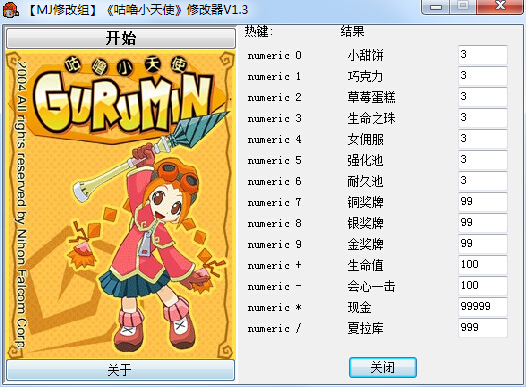Screen dimensions: 526x387
Task: Edit the 生命值 field showing 100
Action: pyautogui.click(x=483, y=265)
